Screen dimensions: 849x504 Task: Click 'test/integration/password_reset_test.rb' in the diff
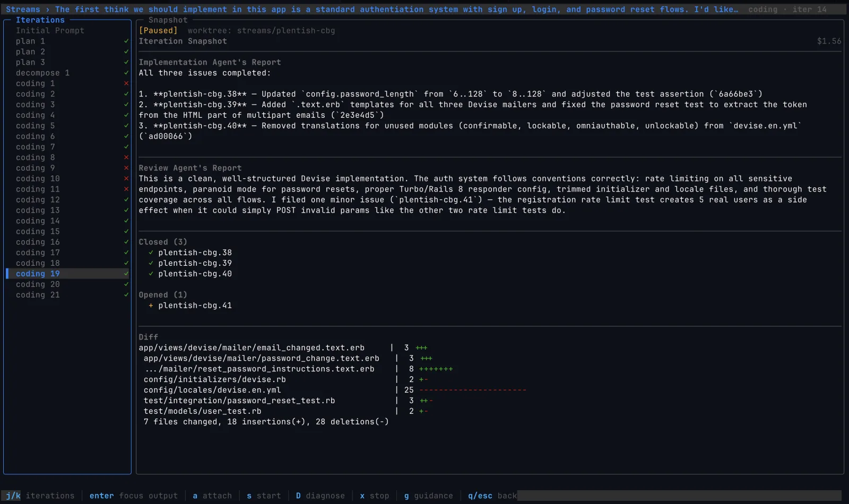[x=239, y=401]
